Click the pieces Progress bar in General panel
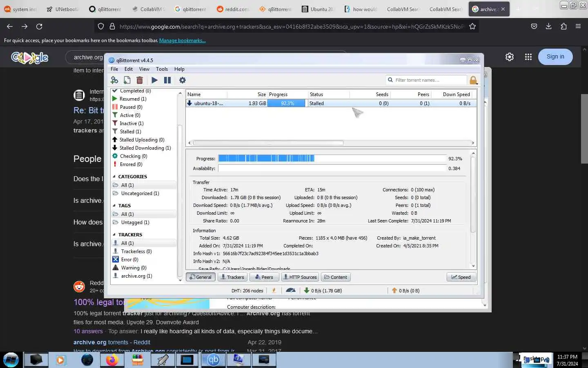 coord(332,158)
